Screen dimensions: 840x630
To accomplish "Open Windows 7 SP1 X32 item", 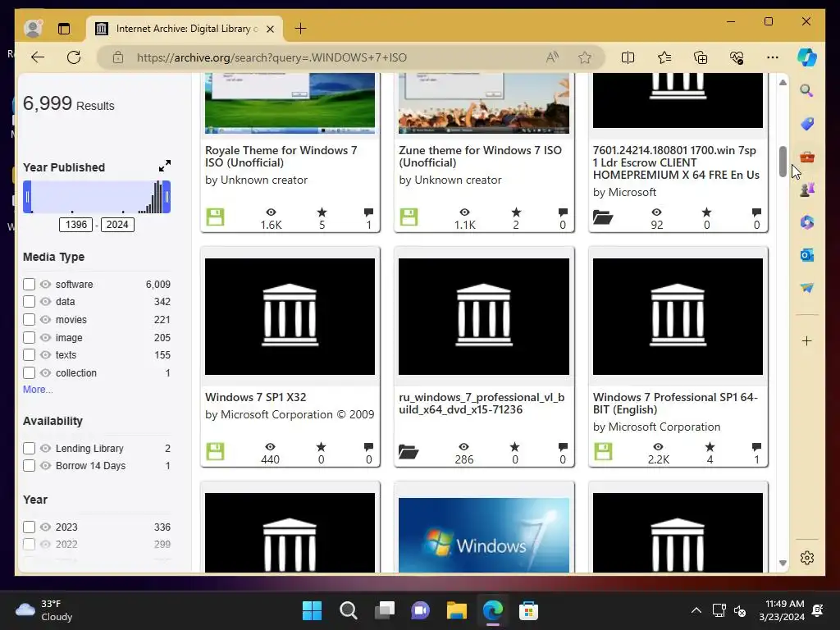I will pyautogui.click(x=256, y=397).
